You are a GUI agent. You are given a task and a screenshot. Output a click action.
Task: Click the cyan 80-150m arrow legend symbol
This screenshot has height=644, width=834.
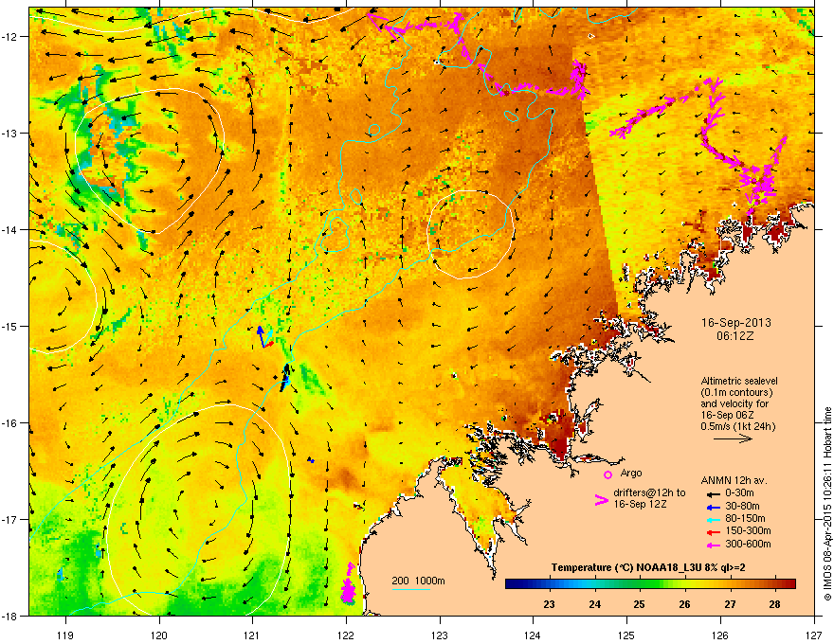(x=712, y=520)
